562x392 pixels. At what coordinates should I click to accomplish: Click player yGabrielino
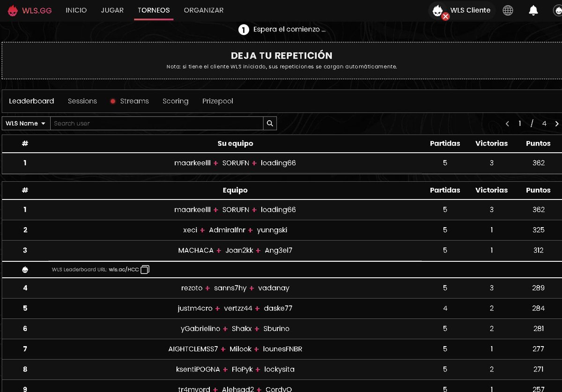[x=200, y=329]
